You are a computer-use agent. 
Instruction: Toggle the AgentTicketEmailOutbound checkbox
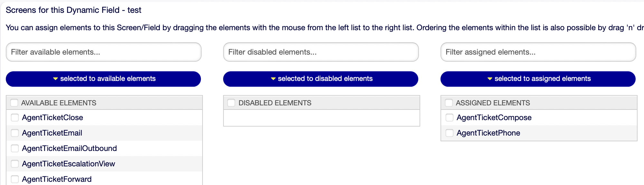click(x=14, y=148)
